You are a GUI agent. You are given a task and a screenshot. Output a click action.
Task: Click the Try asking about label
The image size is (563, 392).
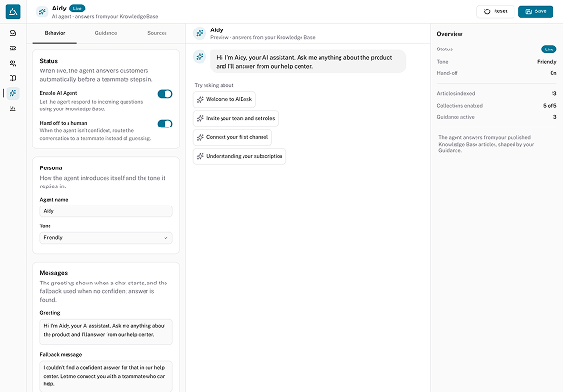214,85
